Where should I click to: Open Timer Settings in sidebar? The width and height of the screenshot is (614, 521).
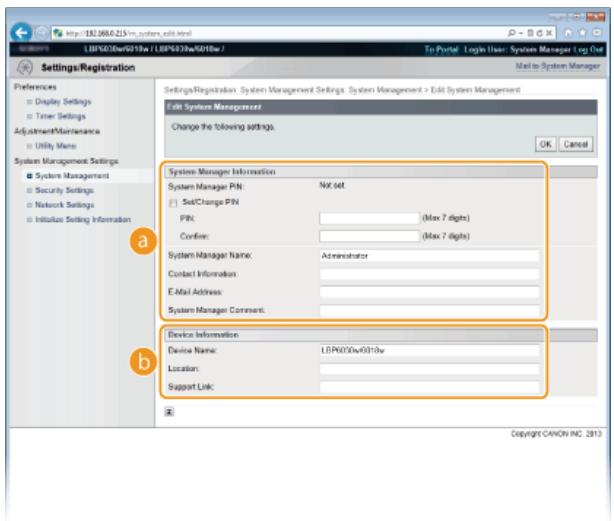[60, 116]
